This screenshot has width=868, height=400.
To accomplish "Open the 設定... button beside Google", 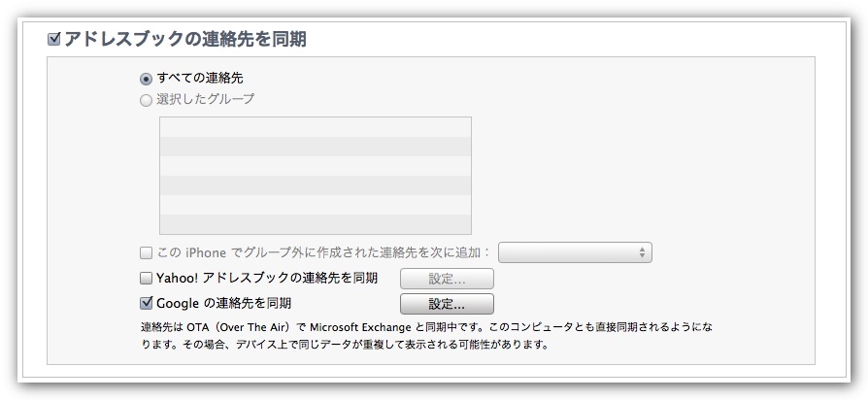I will (x=447, y=304).
